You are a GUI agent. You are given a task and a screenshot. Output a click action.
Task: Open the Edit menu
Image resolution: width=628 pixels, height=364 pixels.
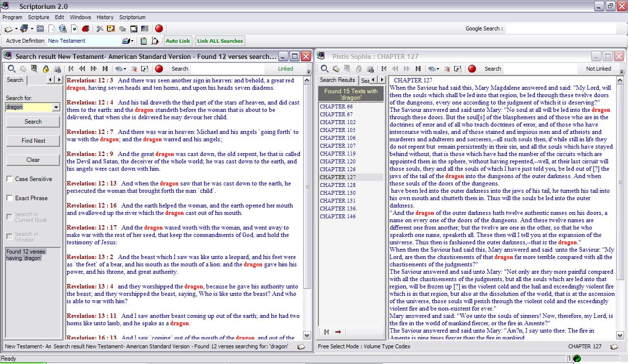59,17
